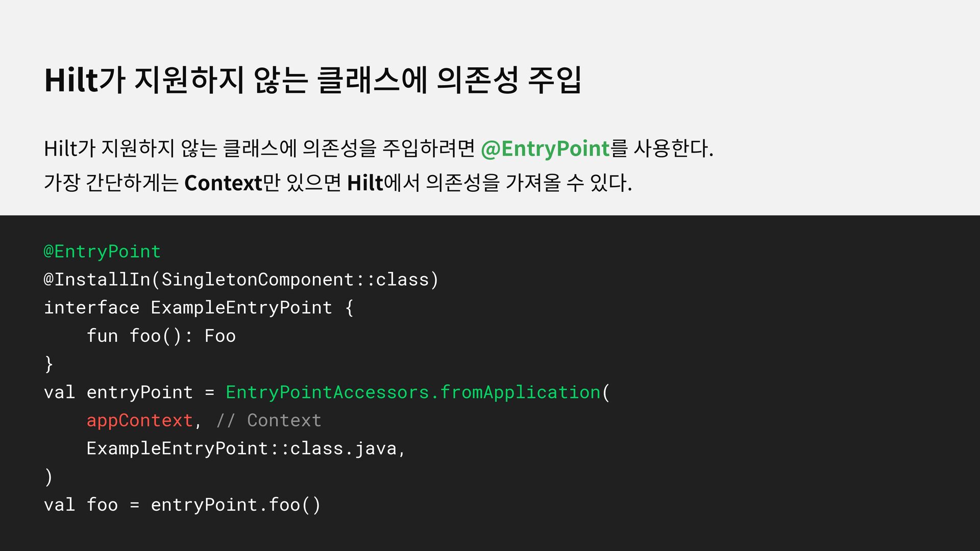Click the entryPoint.foo() call
This screenshot has height=551, width=980.
click(x=235, y=505)
